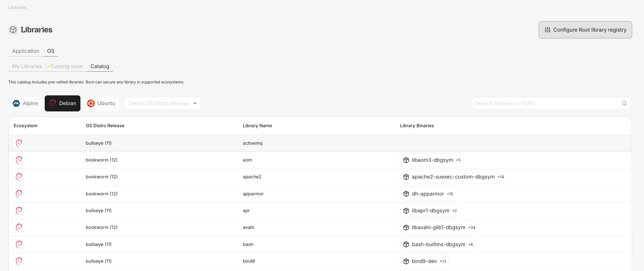644x271 pixels.
Task: Select the Debian distro filter
Action: tap(62, 103)
